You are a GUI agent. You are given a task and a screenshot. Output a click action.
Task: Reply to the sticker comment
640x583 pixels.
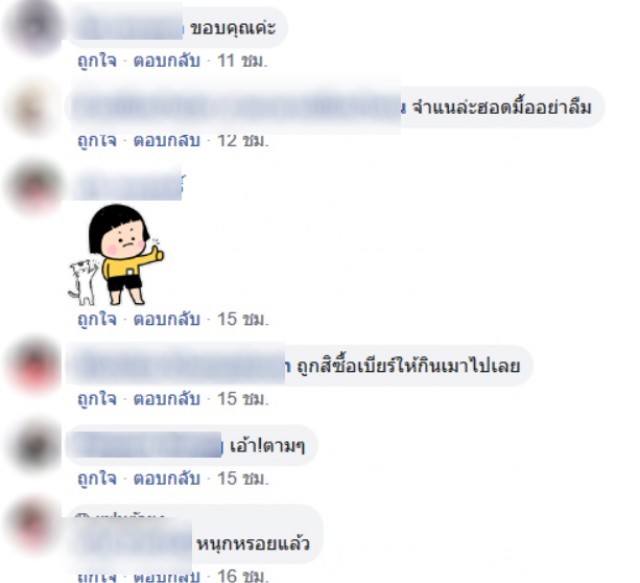pos(167,319)
